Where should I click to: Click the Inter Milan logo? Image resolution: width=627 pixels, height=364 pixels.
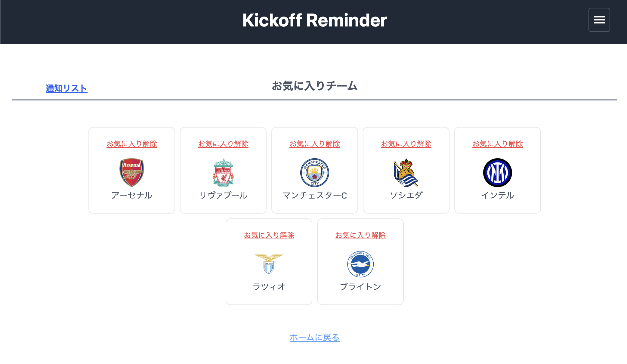coord(498,172)
